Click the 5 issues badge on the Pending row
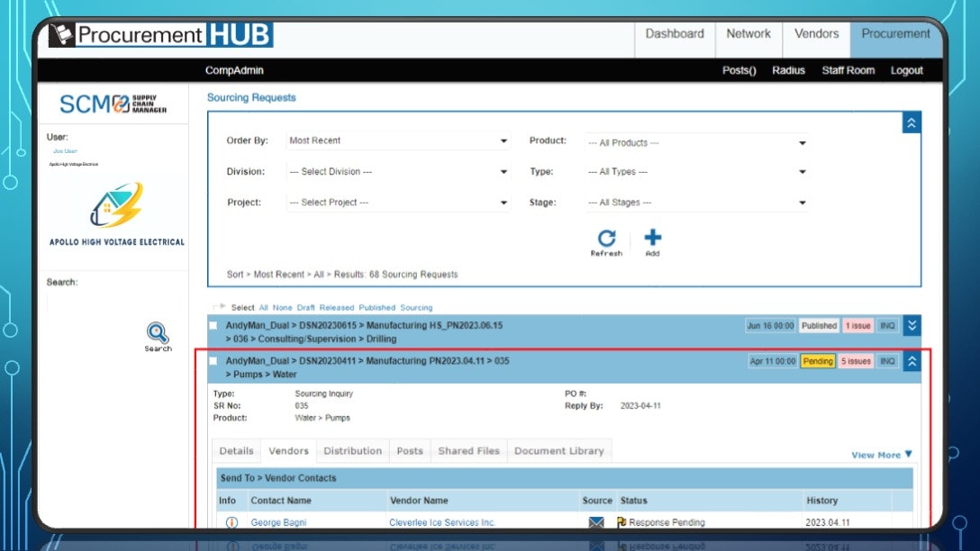The height and width of the screenshot is (551, 980). 856,360
